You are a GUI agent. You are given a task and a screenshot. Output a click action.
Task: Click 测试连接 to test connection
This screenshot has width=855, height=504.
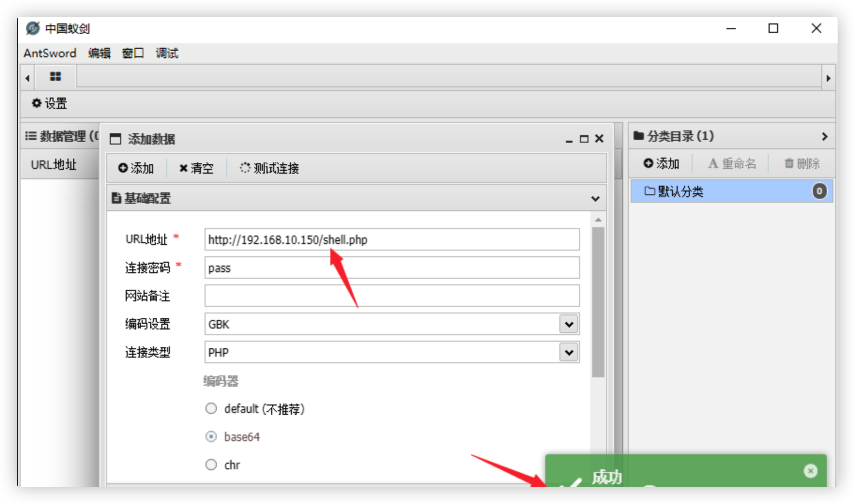coord(269,168)
